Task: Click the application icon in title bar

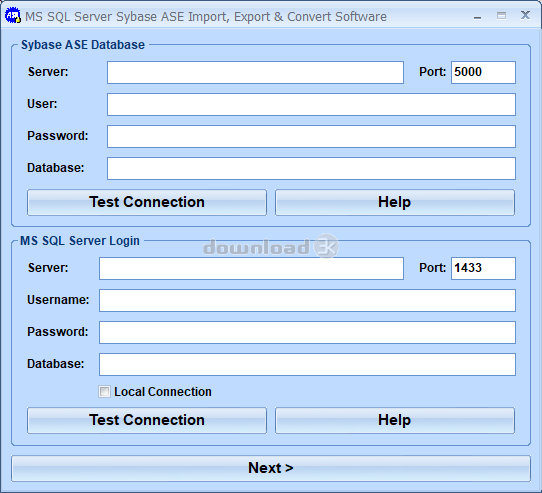Action: [13, 16]
